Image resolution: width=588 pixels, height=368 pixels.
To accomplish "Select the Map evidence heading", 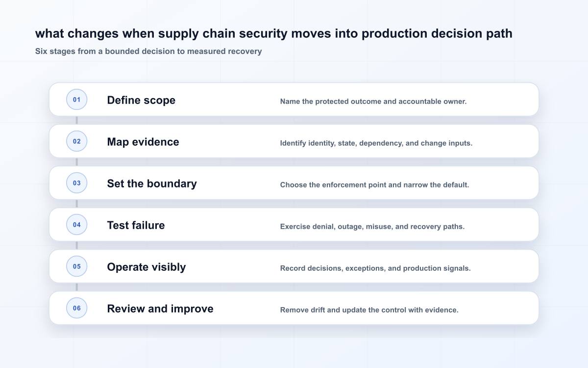I will 143,142.
